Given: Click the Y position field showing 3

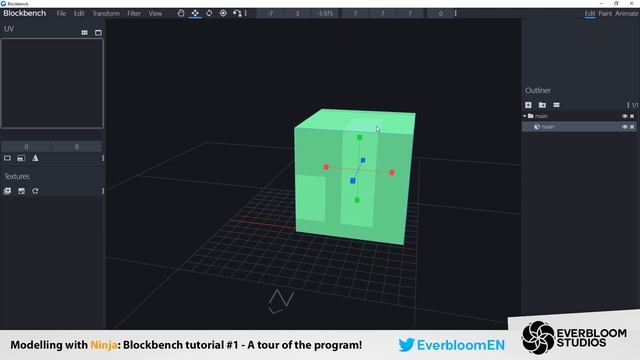Looking at the screenshot, I should point(297,13).
